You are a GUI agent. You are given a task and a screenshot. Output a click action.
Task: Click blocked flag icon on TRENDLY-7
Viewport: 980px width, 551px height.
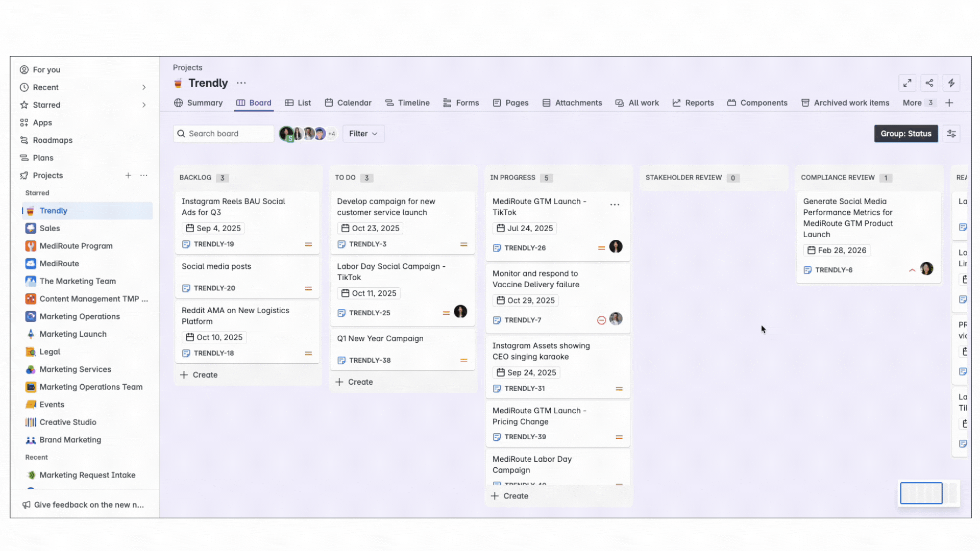(601, 320)
